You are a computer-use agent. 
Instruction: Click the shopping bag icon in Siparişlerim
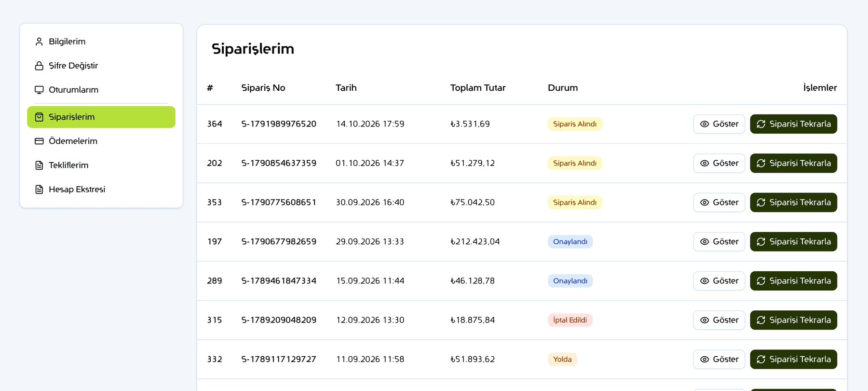tap(39, 117)
